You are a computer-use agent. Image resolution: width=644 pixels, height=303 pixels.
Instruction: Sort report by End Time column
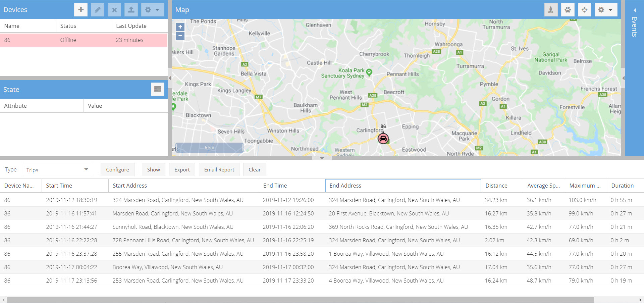coord(292,186)
